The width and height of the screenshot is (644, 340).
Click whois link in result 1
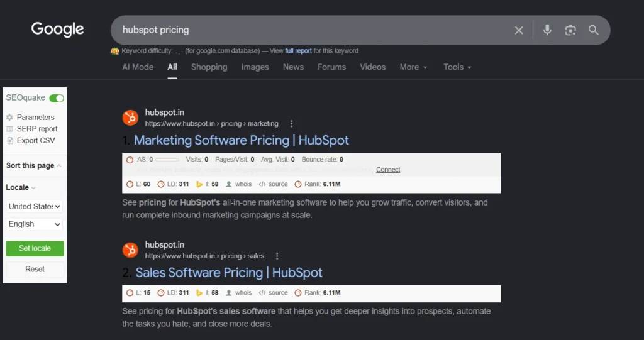(243, 184)
